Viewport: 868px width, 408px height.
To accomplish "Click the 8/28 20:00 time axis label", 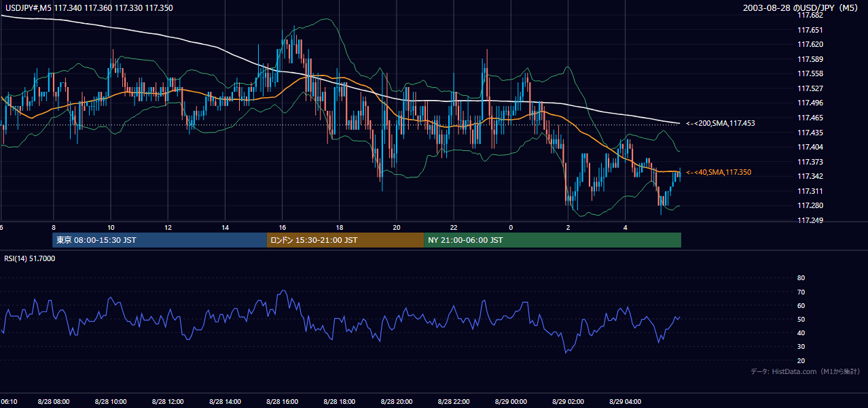I will (397, 402).
